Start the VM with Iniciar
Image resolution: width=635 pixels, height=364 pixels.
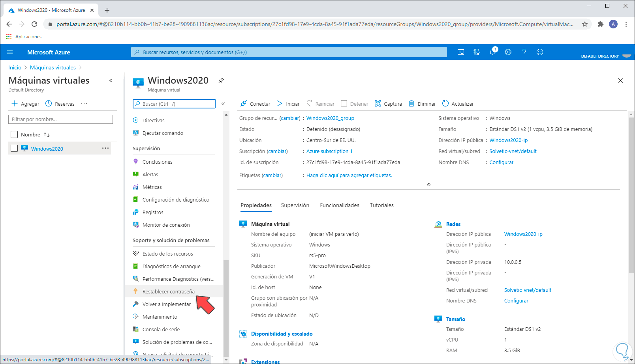click(x=288, y=104)
